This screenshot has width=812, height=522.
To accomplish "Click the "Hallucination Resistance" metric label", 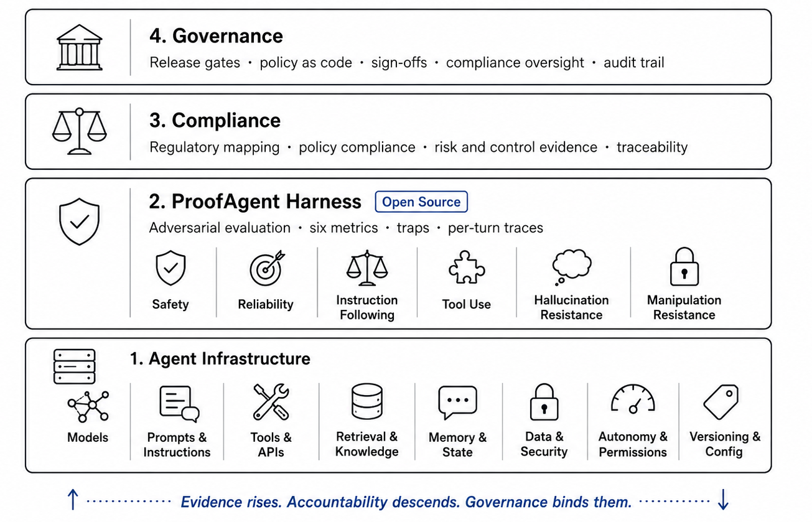I will [571, 307].
